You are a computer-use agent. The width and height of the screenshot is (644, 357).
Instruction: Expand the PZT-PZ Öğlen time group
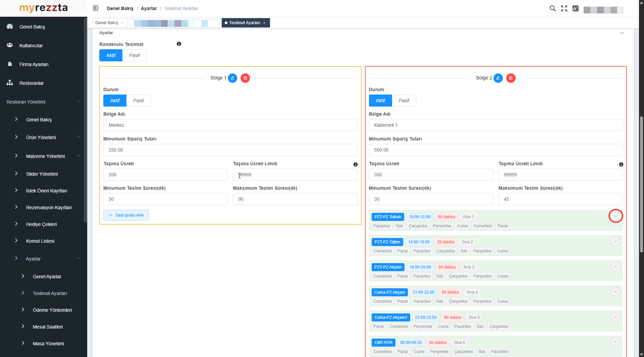point(615,241)
